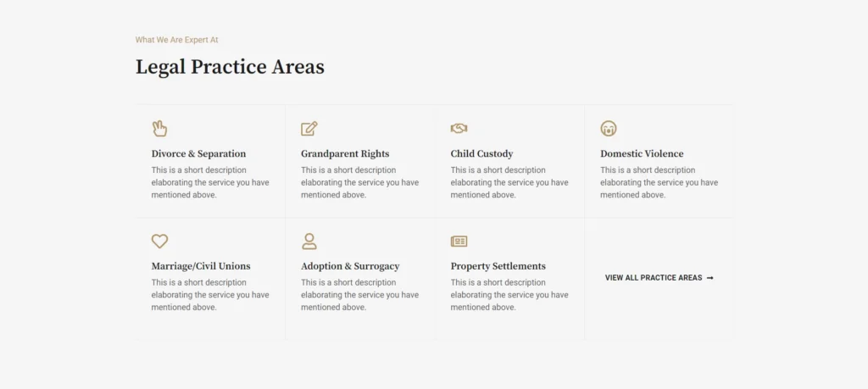Click the Legal Practice Areas main heading
Viewport: 868px width, 389px height.
230,67
